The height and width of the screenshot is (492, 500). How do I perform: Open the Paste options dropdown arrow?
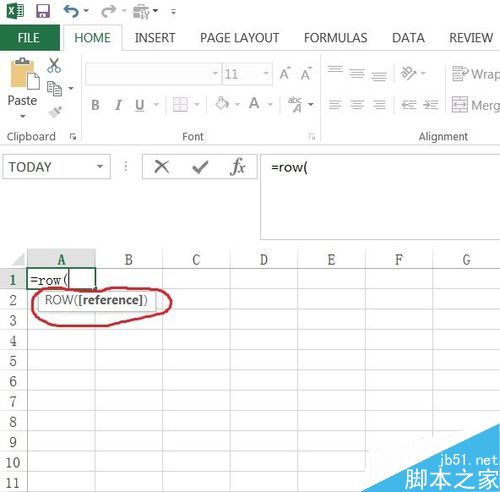(23, 116)
